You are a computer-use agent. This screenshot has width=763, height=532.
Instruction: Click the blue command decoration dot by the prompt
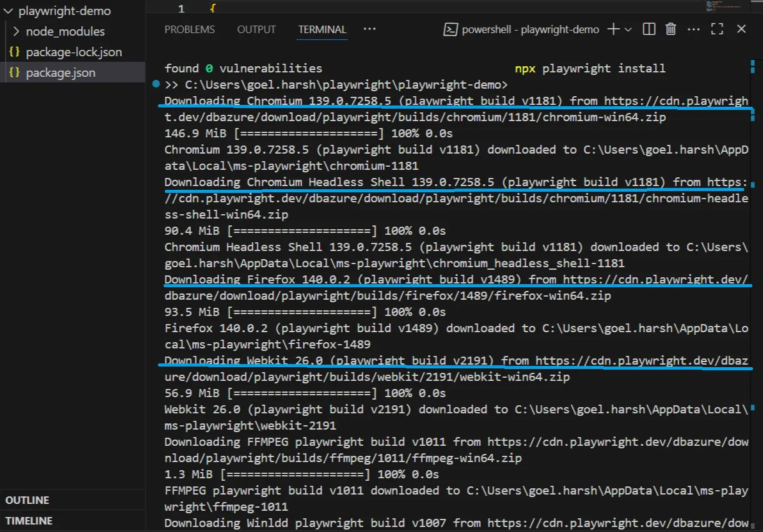pyautogui.click(x=155, y=83)
